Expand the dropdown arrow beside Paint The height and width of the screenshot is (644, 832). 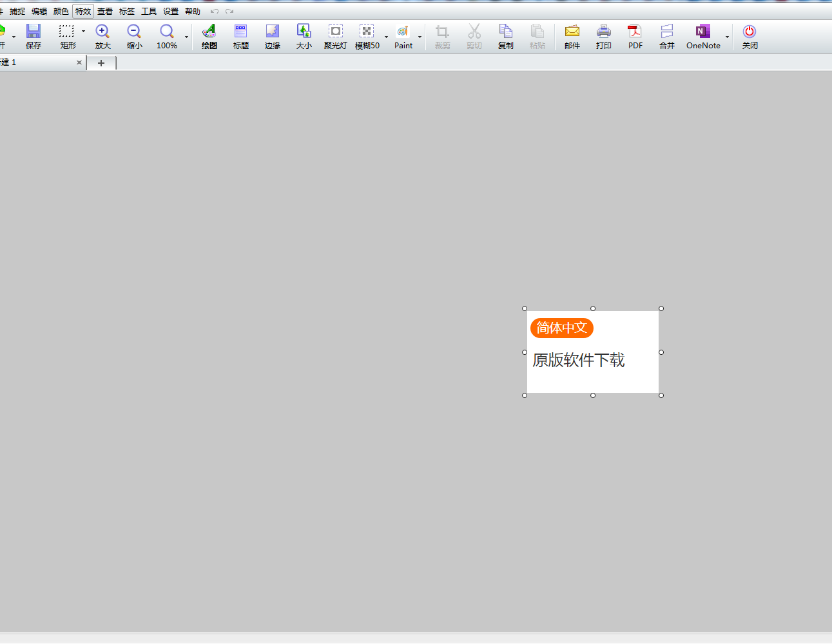point(420,37)
